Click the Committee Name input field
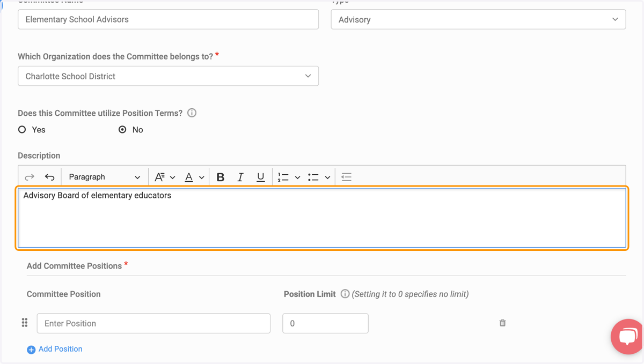This screenshot has height=364, width=644. (x=168, y=19)
